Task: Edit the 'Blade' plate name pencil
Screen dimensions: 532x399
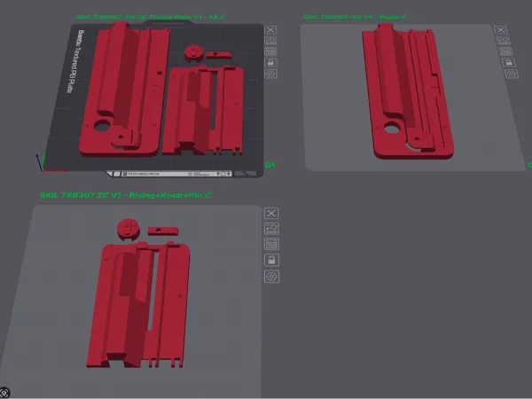Action: (403, 17)
